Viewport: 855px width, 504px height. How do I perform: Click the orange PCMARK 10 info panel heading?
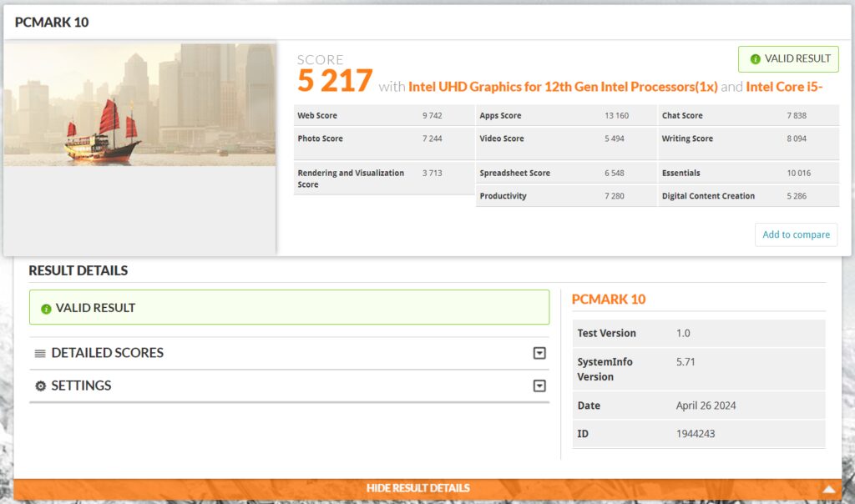click(609, 299)
